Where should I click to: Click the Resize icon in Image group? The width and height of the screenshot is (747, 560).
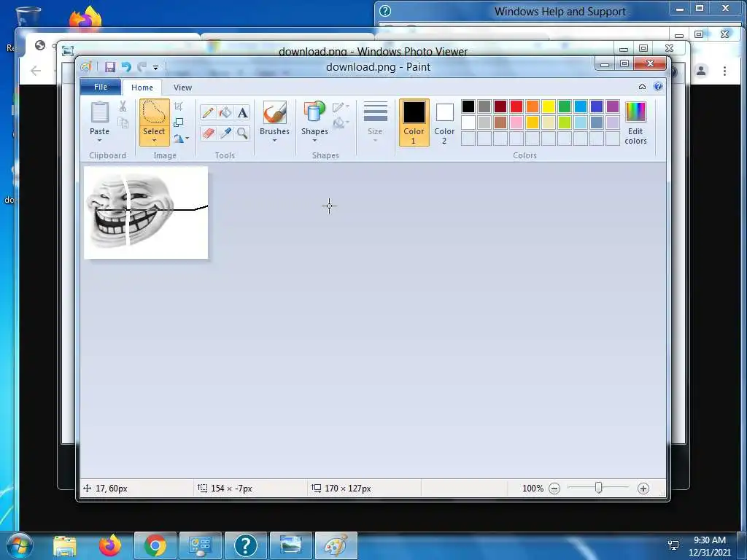point(178,122)
